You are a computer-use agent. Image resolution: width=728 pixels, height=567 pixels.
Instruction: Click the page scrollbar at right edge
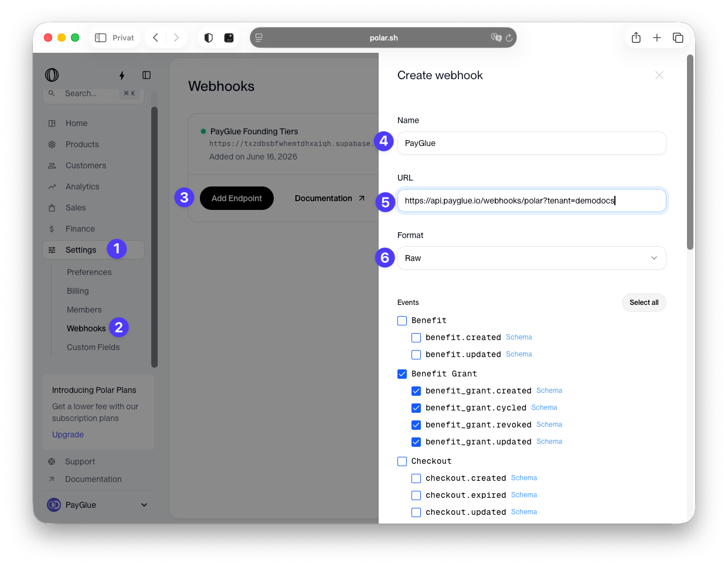[690, 152]
